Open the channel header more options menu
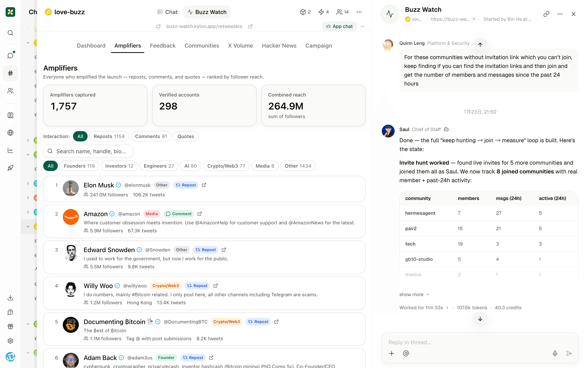The width and height of the screenshot is (588, 368). [359, 12]
